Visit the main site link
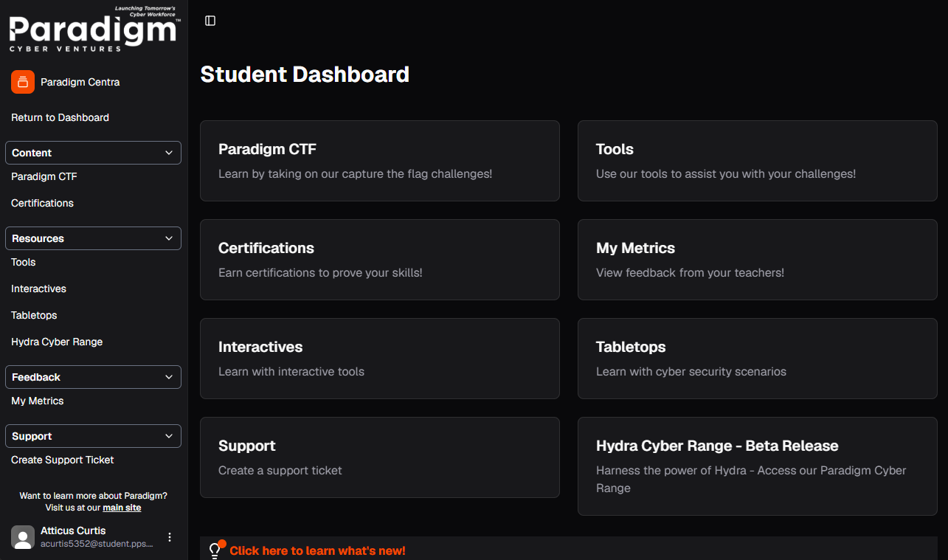The width and height of the screenshot is (948, 560). tap(122, 508)
